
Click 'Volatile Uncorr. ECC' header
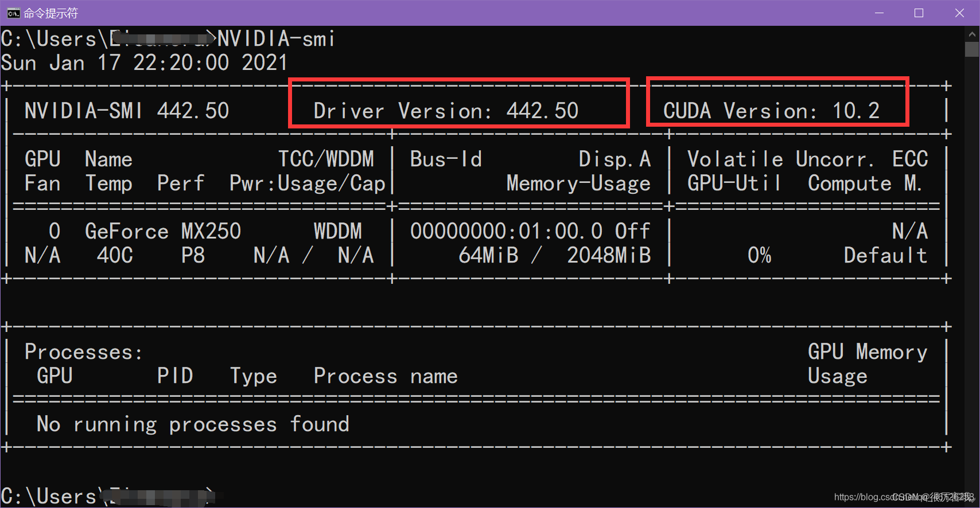(807, 159)
